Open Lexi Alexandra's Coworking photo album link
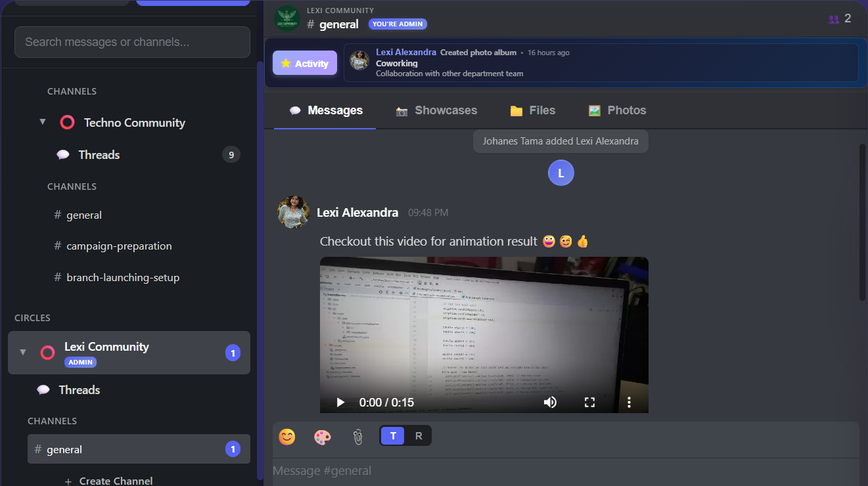The width and height of the screenshot is (868, 486). pyautogui.click(x=395, y=62)
